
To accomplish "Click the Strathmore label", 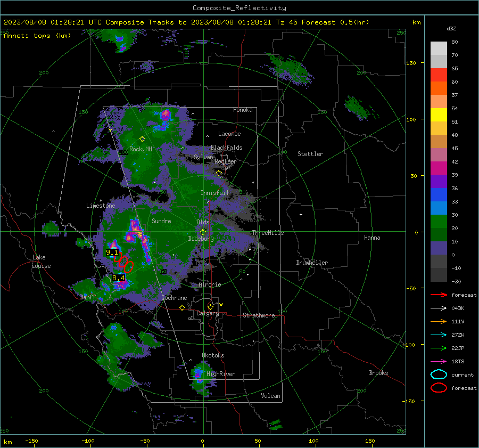I will 259,315.
